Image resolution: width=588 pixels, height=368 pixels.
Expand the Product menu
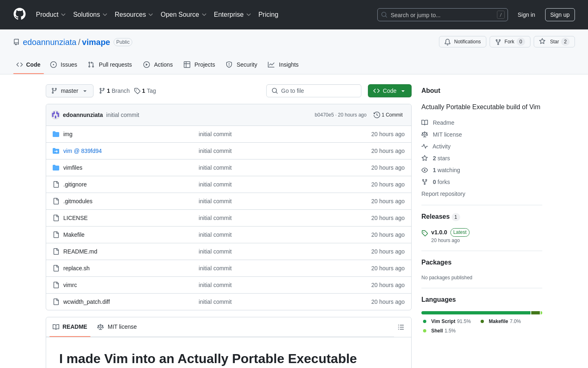pos(51,15)
